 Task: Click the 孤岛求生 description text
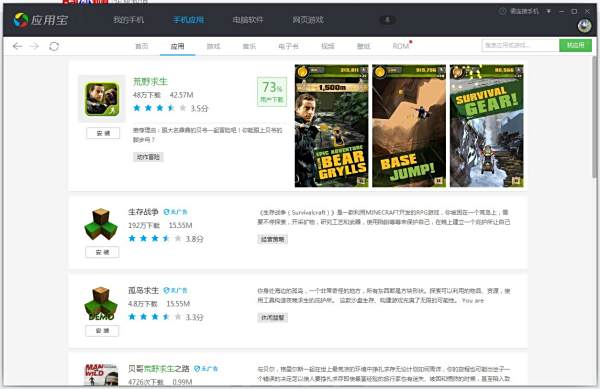click(x=384, y=296)
